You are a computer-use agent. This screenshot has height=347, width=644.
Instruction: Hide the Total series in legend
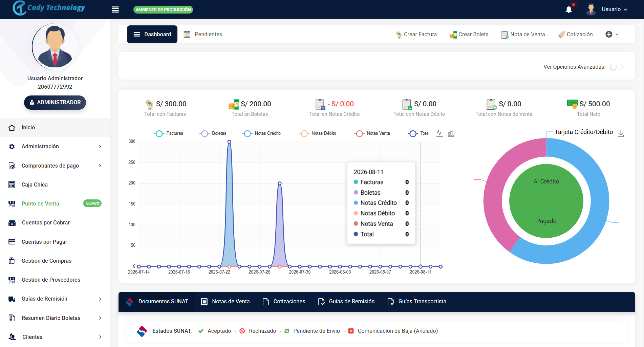pyautogui.click(x=418, y=133)
